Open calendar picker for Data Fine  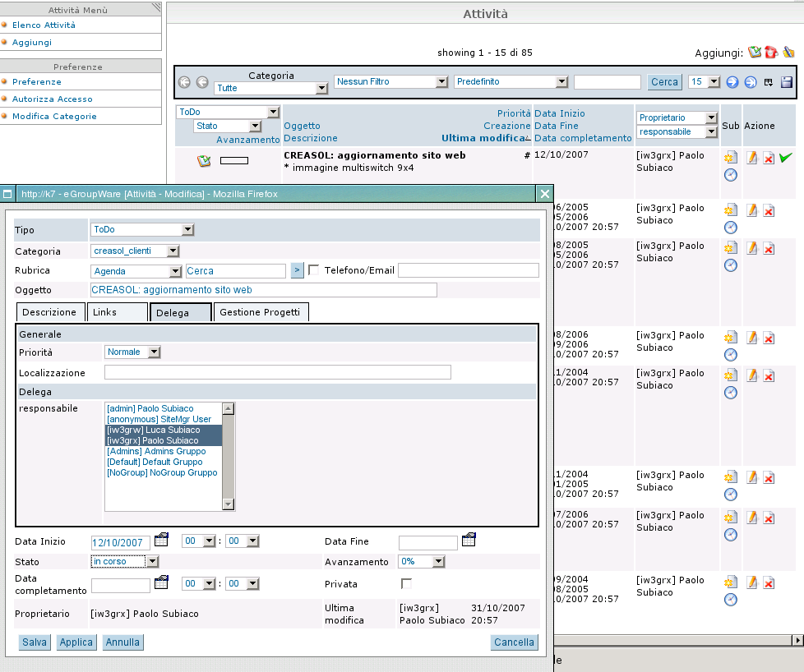pyautogui.click(x=469, y=539)
